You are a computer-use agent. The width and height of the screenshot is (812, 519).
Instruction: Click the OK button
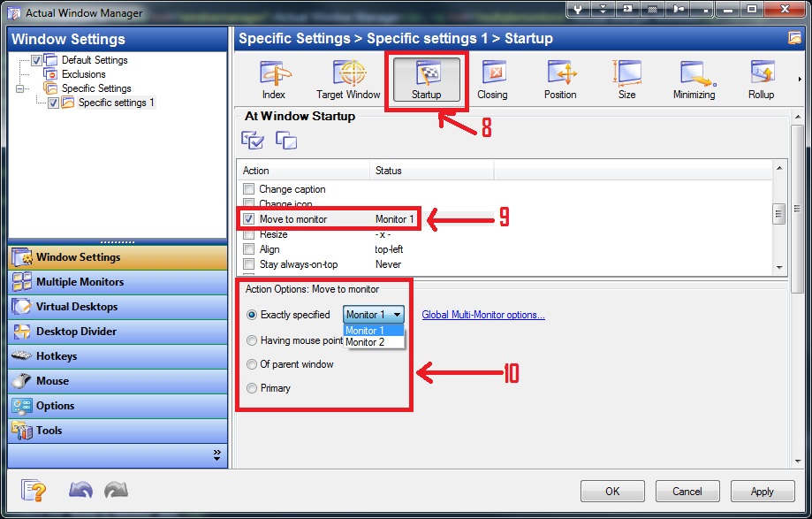(x=612, y=491)
